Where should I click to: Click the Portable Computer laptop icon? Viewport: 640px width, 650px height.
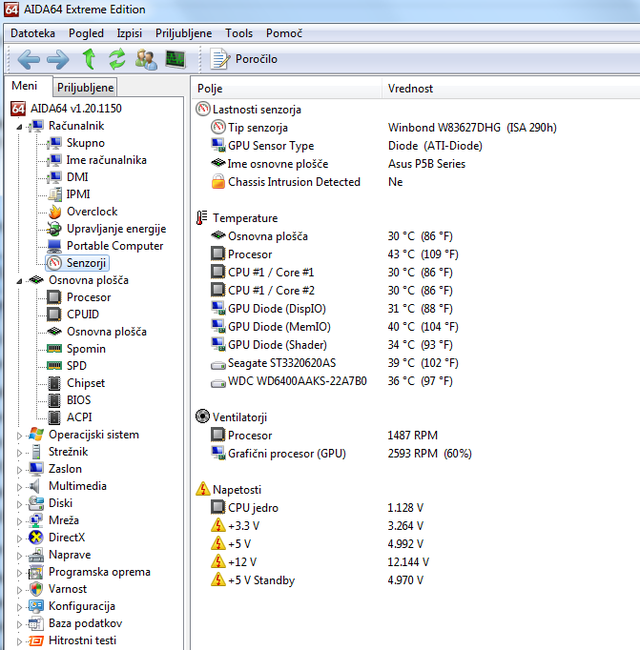(54, 246)
